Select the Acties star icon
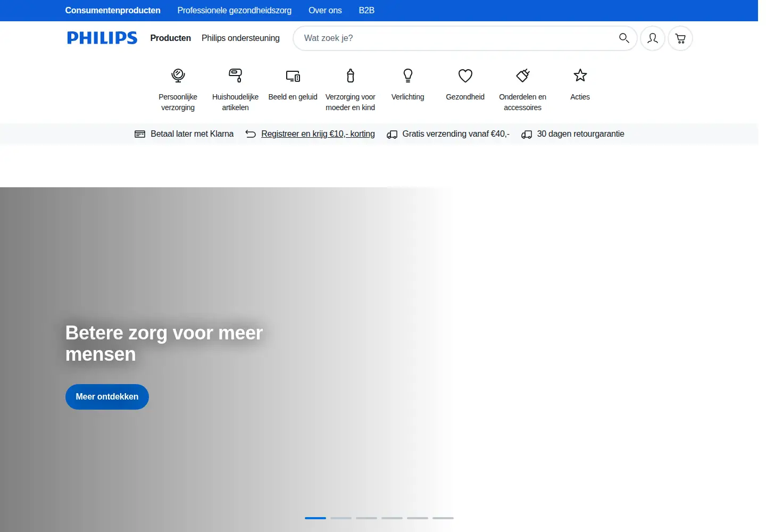This screenshot has width=766, height=532. tap(580, 76)
